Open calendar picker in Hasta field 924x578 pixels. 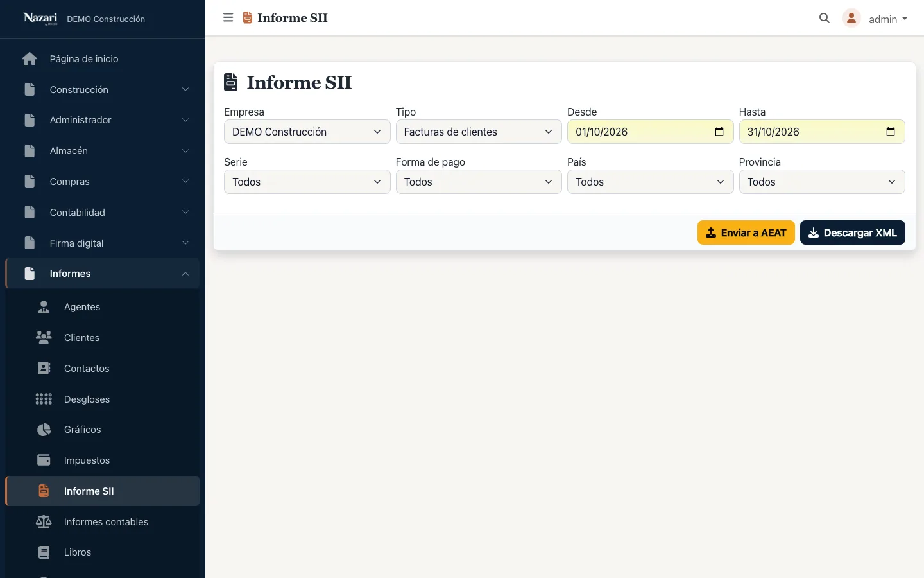891,132
